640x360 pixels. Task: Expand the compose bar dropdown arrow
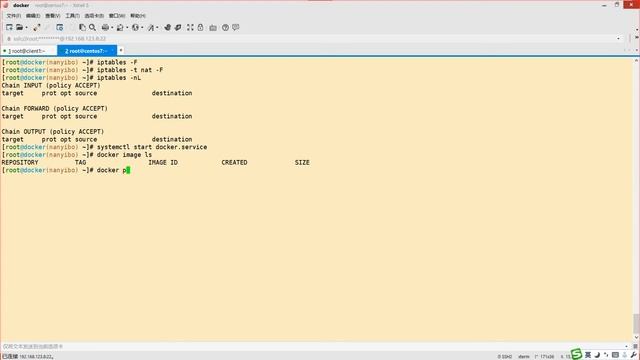627,346
